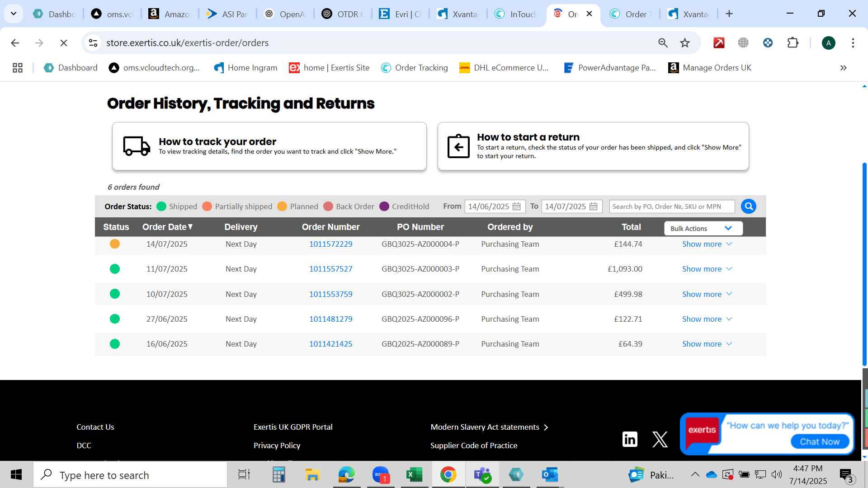Open File Explorer from taskbar

(312, 475)
